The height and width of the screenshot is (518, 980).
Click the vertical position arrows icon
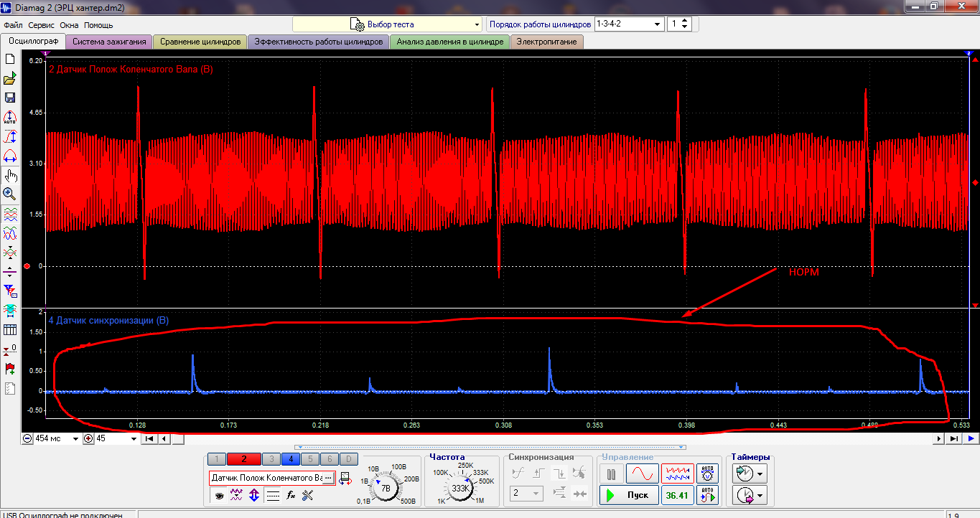point(254,495)
